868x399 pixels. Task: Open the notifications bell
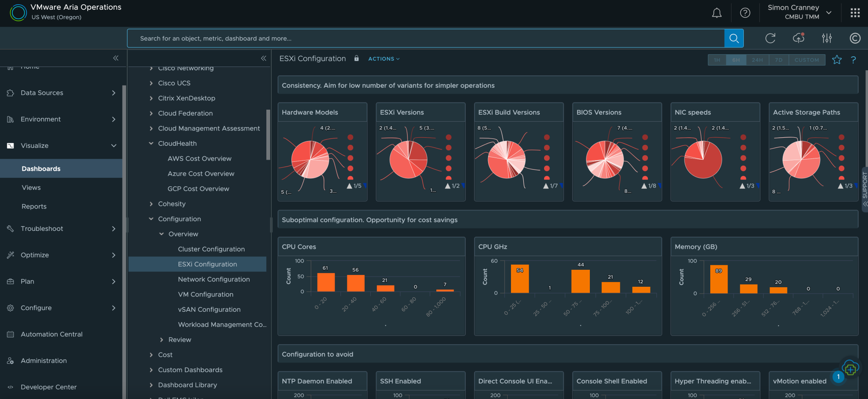click(717, 13)
